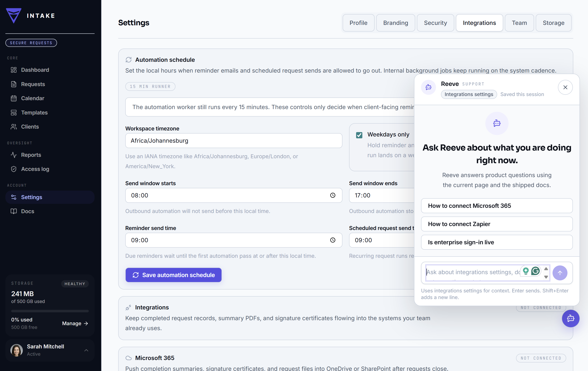Expand Sarah Mitchell account menu chevron
This screenshot has height=371, width=588.
pos(86,350)
